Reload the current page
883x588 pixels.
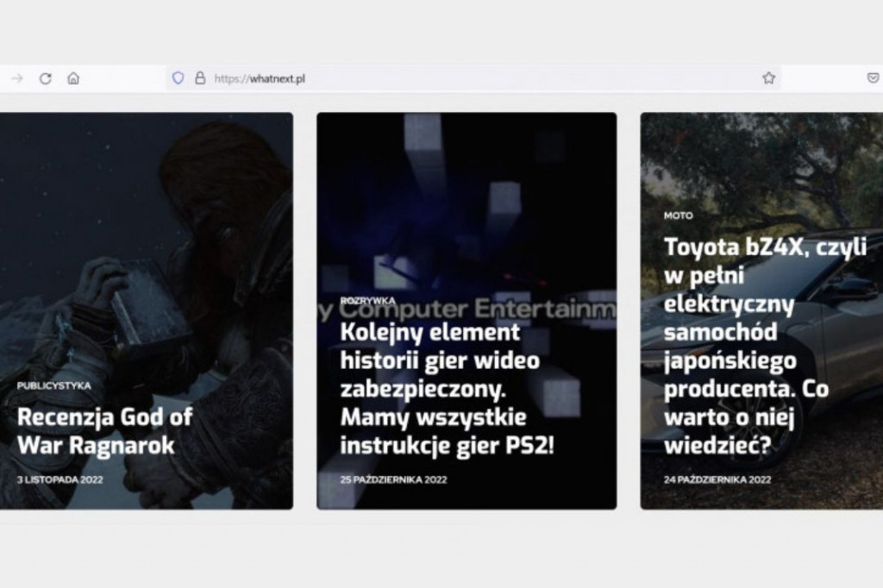(45, 78)
